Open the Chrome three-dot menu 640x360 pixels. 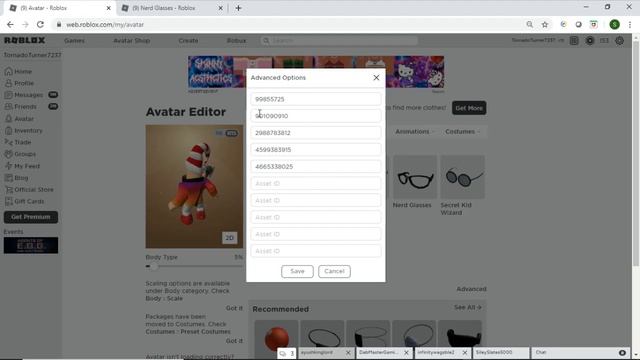click(630, 24)
